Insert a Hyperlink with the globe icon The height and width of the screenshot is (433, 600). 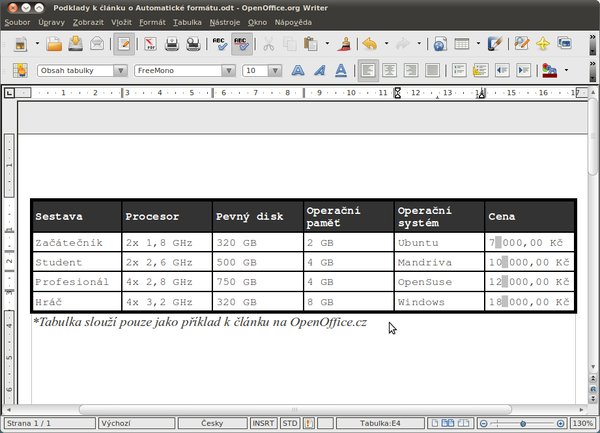tap(440, 44)
